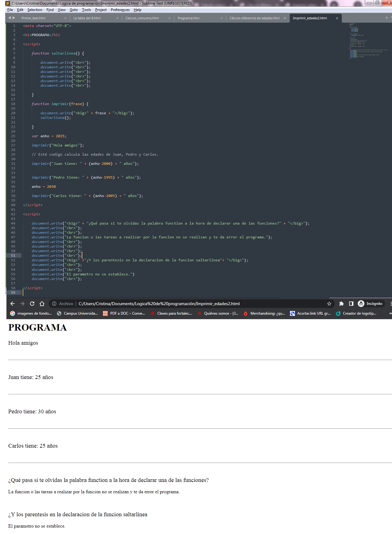Open the View menu
Screen dimensions: 392x534
[62, 10]
